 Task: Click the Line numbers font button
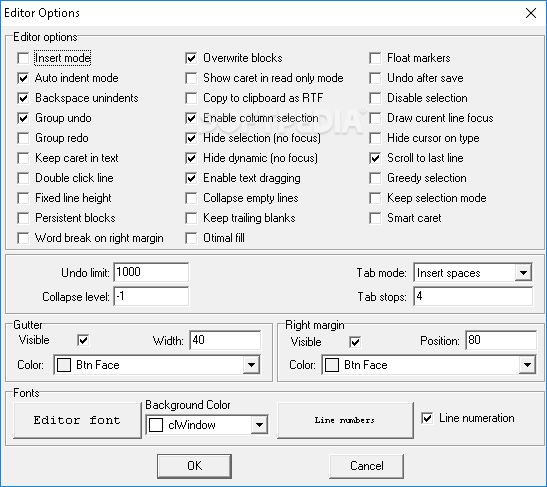(345, 420)
